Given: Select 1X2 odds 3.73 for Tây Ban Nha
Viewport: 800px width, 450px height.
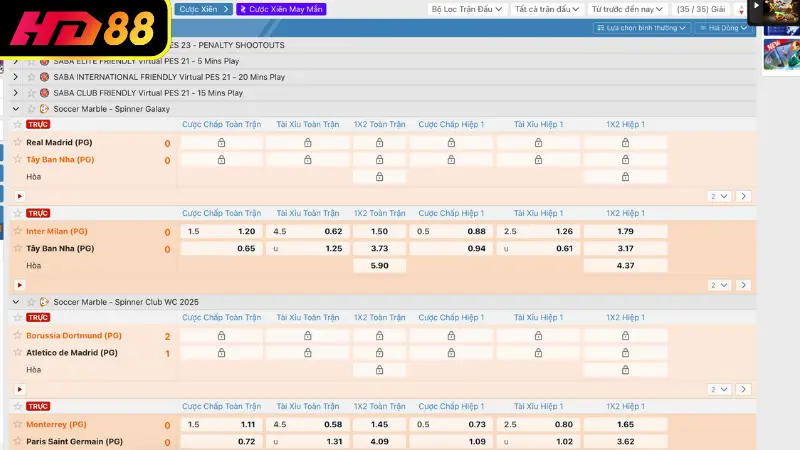Looking at the screenshot, I should (380, 248).
